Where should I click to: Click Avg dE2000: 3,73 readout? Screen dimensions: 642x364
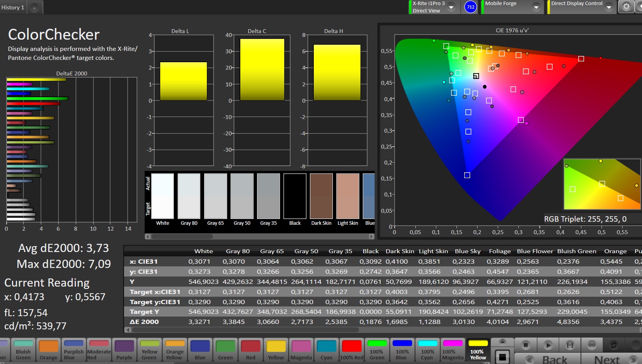pyautogui.click(x=64, y=248)
